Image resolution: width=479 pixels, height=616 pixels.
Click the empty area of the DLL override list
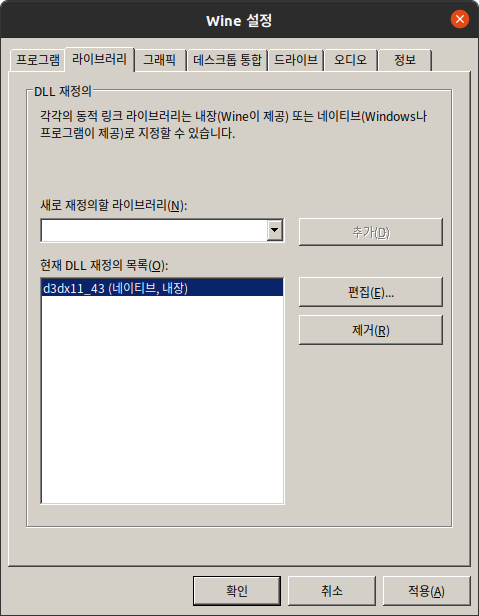[x=162, y=399]
